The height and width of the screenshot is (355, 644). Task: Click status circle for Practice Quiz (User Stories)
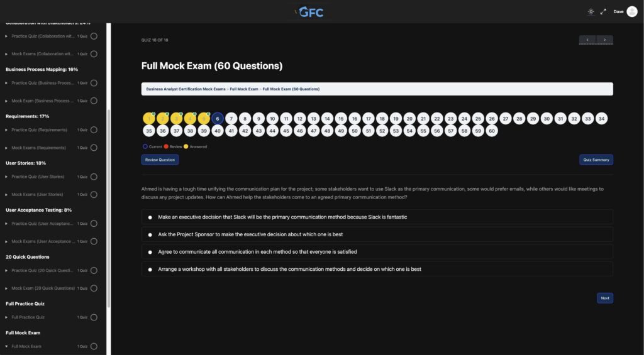(x=94, y=177)
